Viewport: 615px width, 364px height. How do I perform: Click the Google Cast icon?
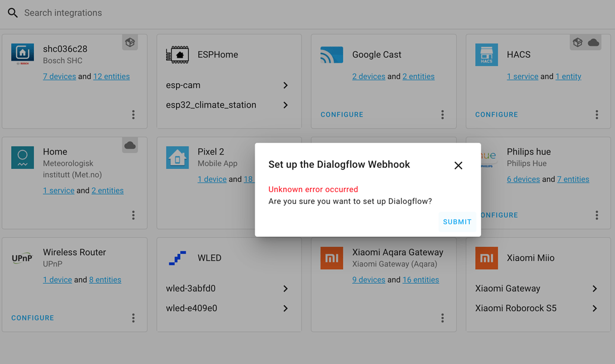tap(331, 54)
